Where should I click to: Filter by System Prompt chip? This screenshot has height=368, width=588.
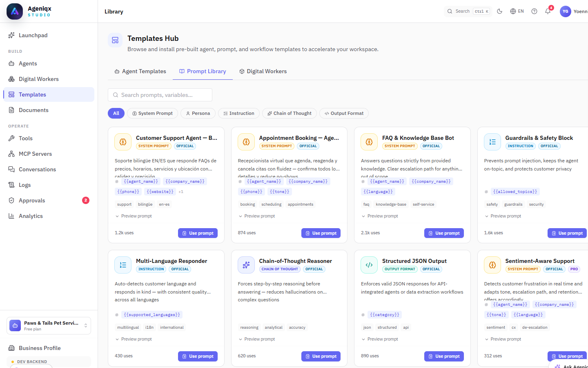point(152,113)
